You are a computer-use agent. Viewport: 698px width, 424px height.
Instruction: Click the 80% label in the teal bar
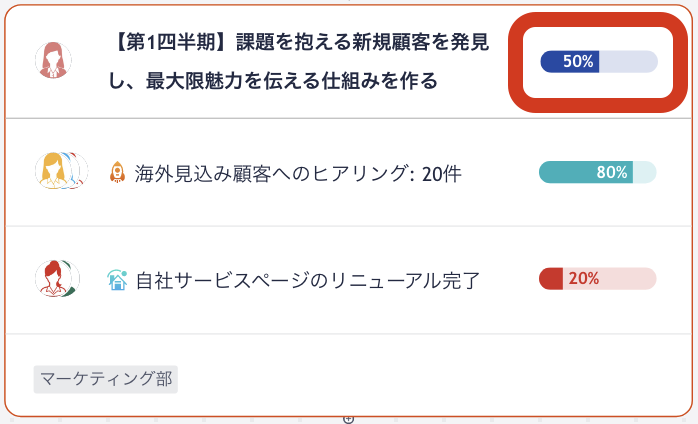pos(612,172)
